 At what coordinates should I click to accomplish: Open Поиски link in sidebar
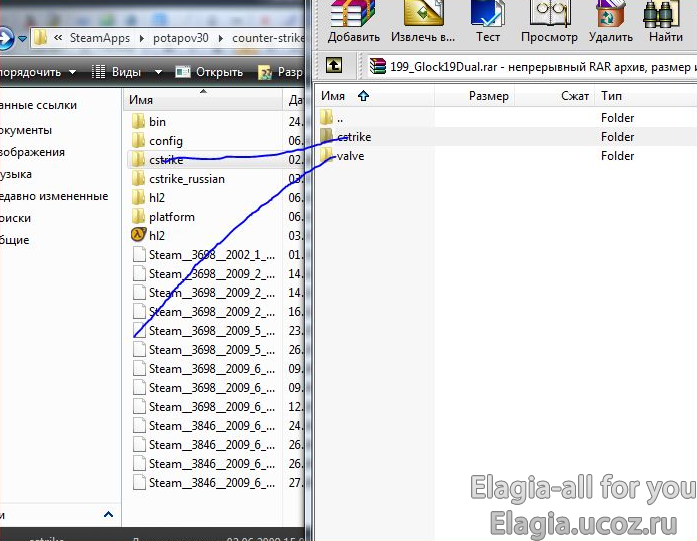[16, 218]
